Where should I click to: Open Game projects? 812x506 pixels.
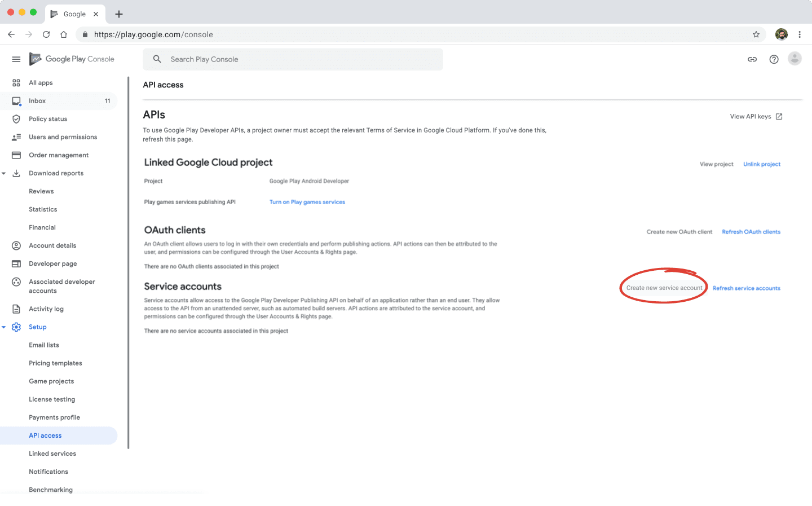[x=51, y=381]
